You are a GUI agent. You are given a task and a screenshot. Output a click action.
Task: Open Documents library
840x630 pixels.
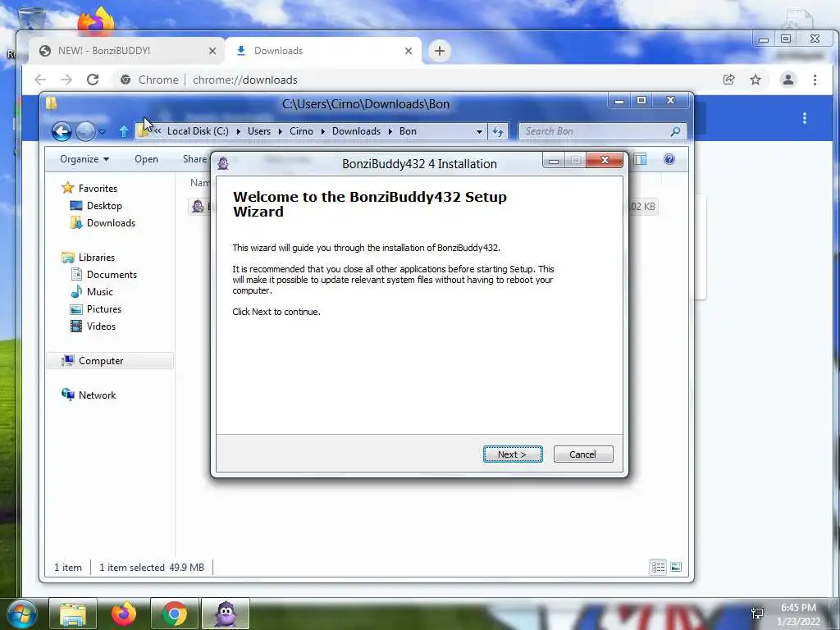click(112, 274)
